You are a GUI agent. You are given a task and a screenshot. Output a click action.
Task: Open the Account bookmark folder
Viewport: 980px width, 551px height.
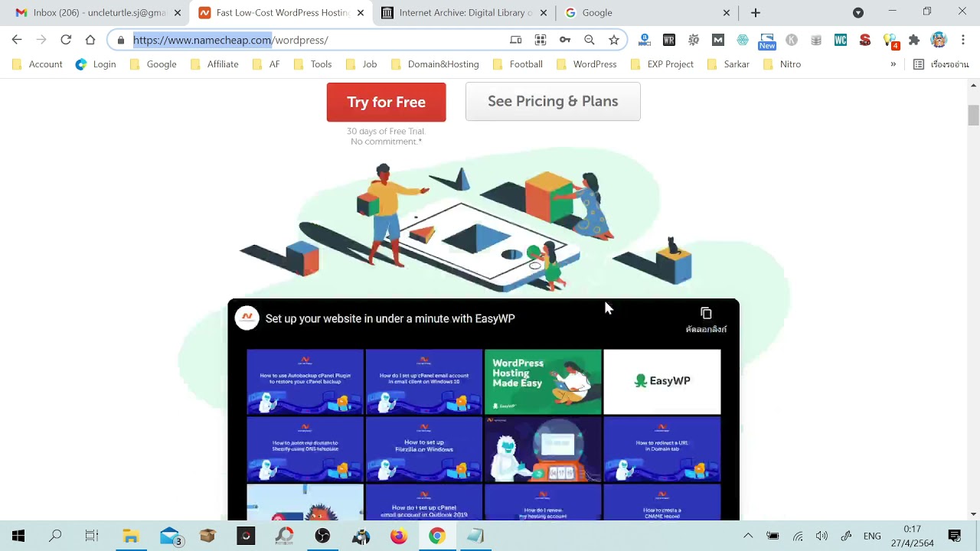(x=38, y=64)
